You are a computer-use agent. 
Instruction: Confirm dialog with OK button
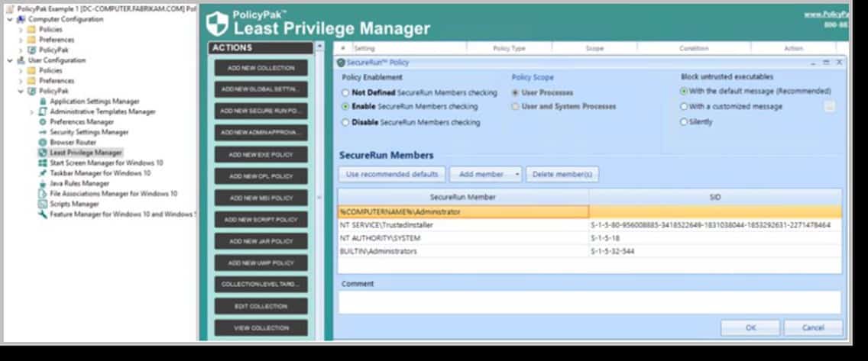(x=750, y=328)
